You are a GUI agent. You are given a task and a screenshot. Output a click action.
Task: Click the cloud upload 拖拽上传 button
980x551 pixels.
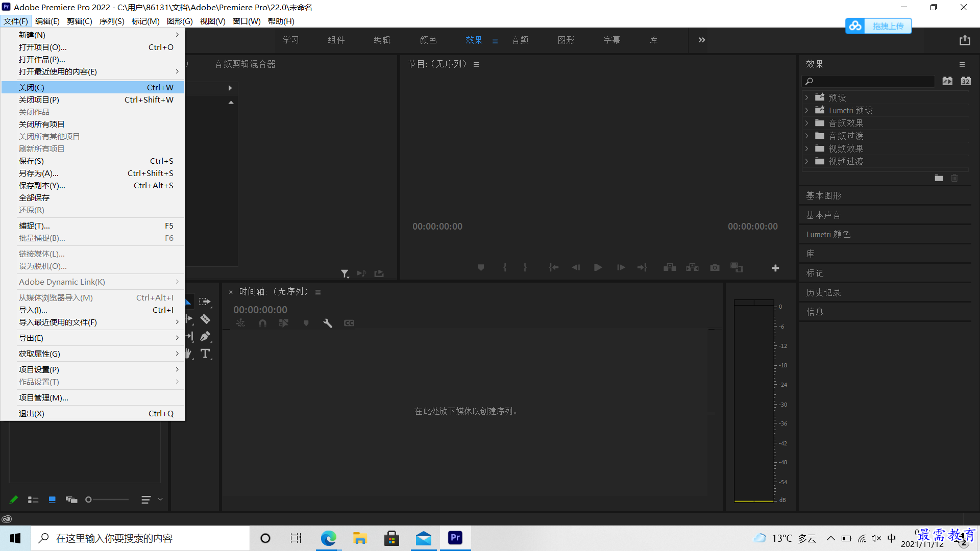click(x=878, y=26)
